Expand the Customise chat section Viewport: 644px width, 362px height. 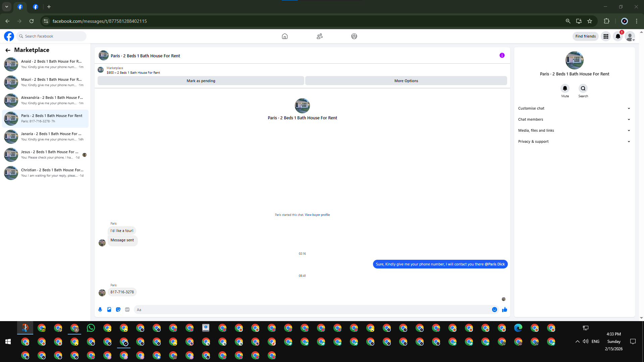pos(574,108)
